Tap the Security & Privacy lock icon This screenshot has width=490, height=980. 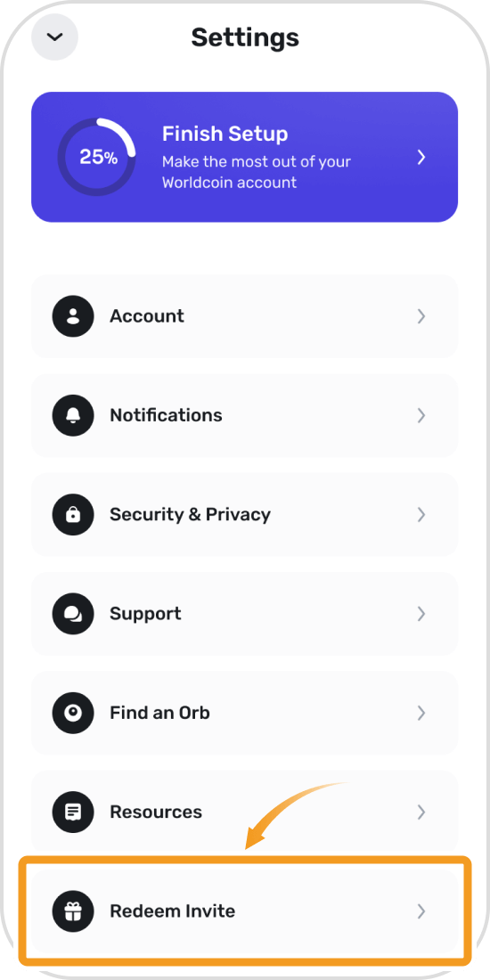73,514
